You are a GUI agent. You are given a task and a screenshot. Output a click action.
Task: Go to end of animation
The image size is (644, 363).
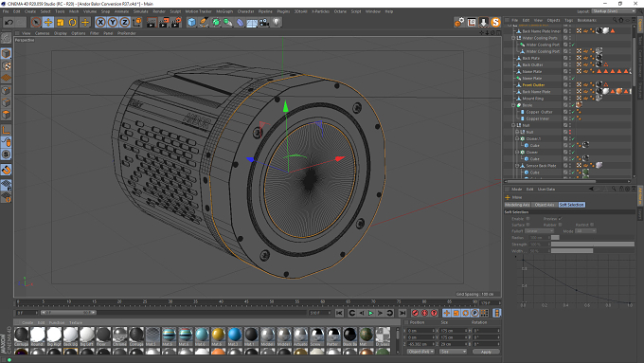[x=402, y=314]
